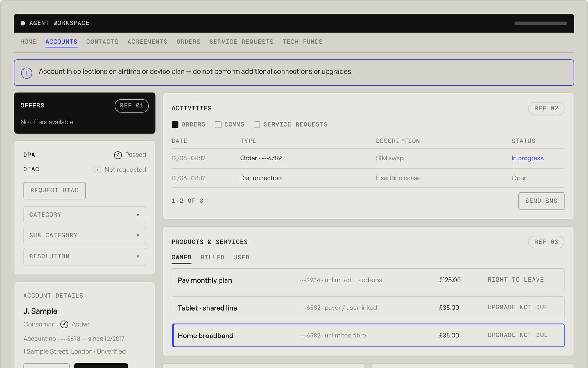This screenshot has height=368, width=588.
Task: Click the Order ····6789 activity entry
Action: coord(261,158)
